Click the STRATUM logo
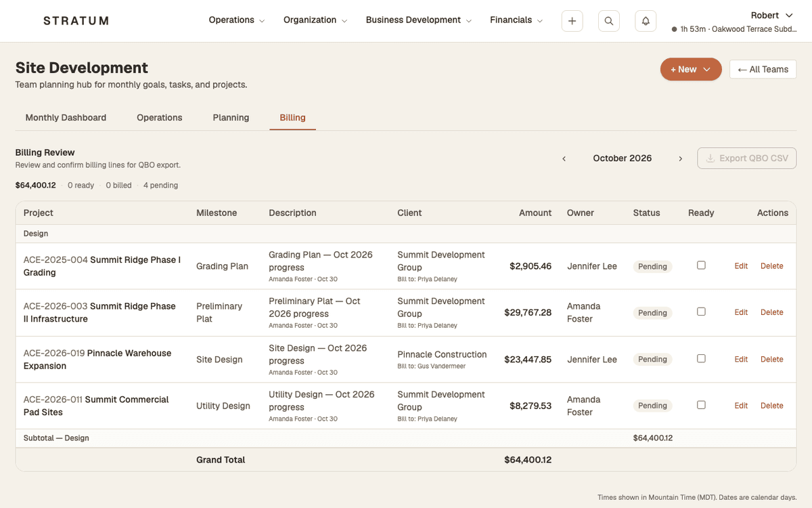Image resolution: width=812 pixels, height=508 pixels. pos(76,21)
